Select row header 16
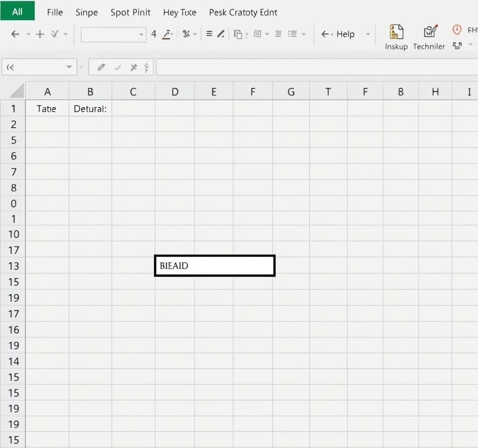The height and width of the screenshot is (448, 478). pyautogui.click(x=13, y=329)
